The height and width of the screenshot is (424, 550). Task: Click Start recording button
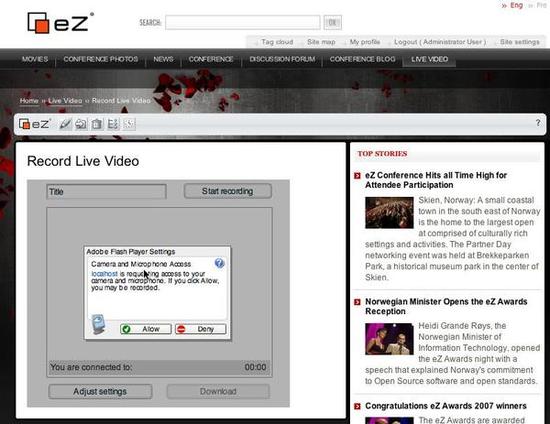point(228,191)
